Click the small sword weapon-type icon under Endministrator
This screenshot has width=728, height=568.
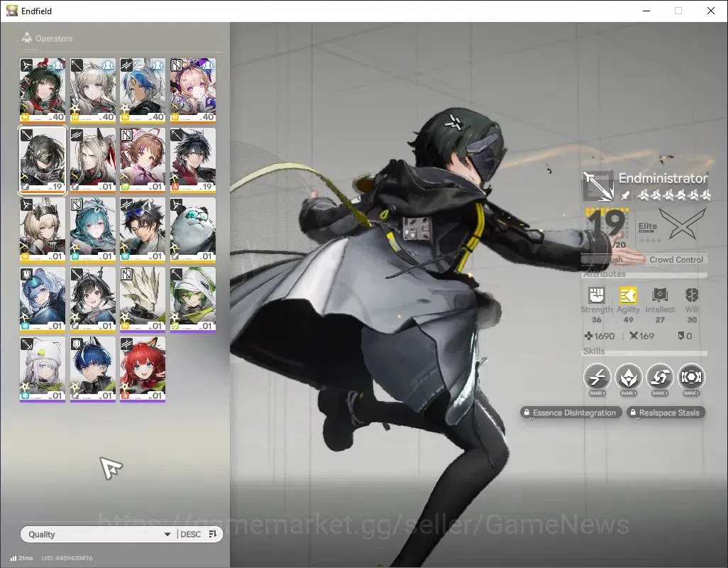[625, 195]
